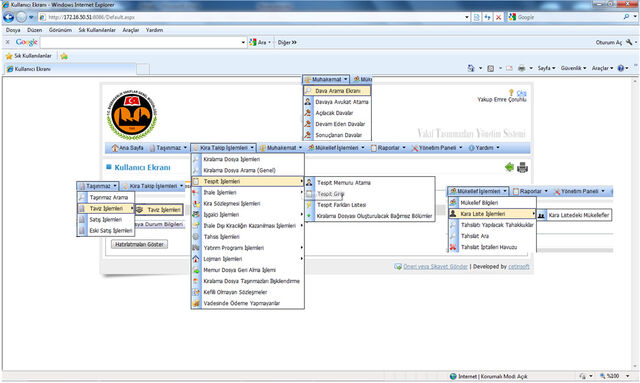Open Kiralama Dosya Taşınmazları İlişkilendirme
Screen dimensions: 640x383
(248, 281)
